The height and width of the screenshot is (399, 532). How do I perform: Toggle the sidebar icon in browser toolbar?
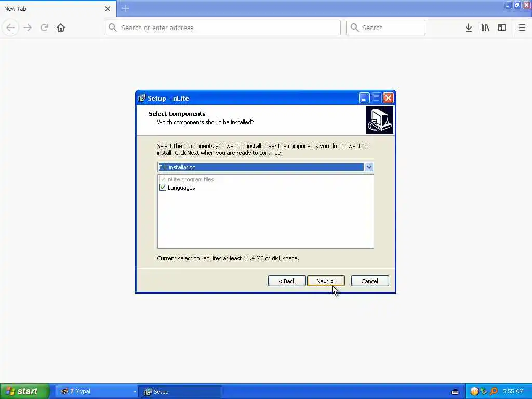tap(502, 28)
